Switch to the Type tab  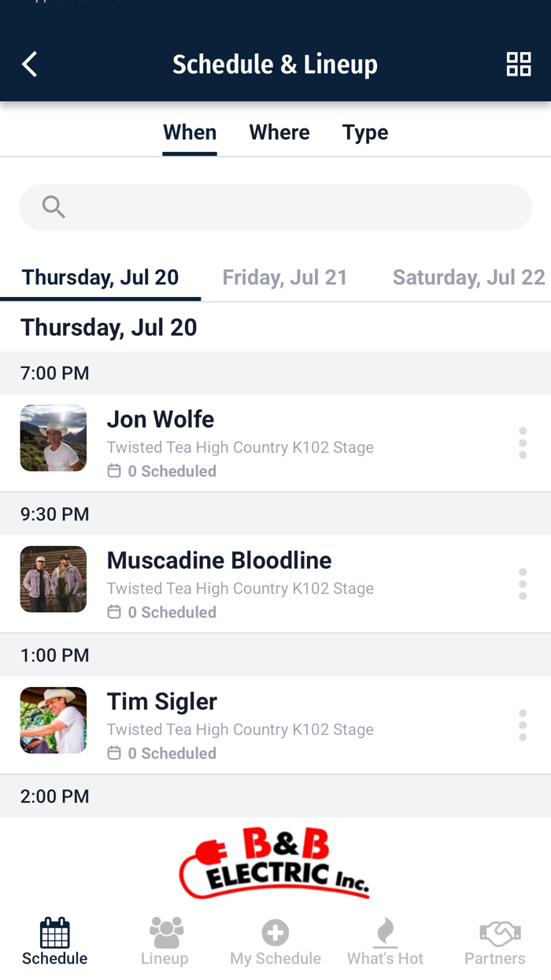(364, 132)
